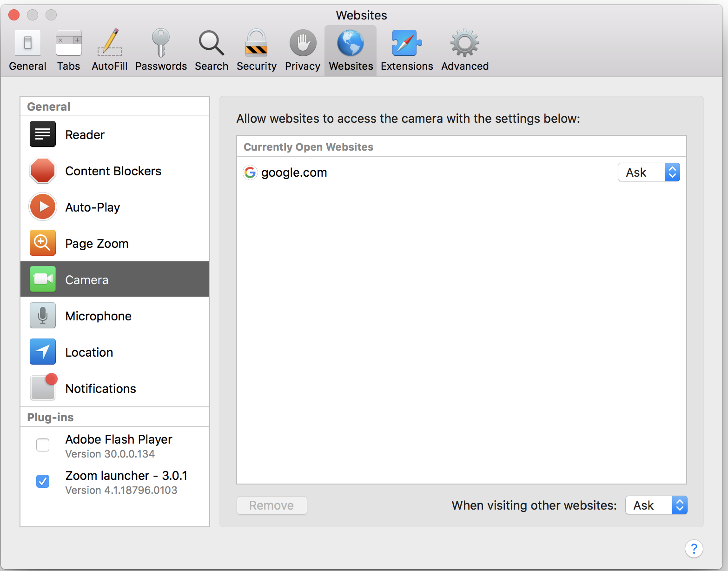Select the Location arrow icon
Viewport: 728px width, 571px height.
42,352
